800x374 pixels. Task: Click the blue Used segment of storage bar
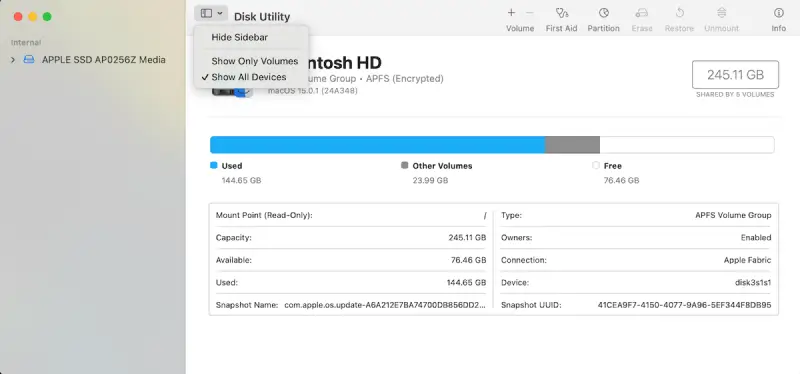click(x=378, y=145)
